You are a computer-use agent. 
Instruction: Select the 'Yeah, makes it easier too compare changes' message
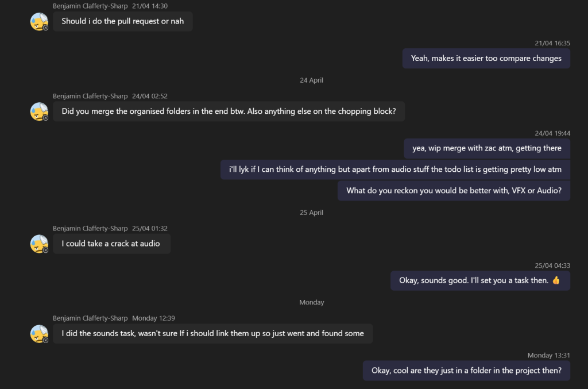486,59
